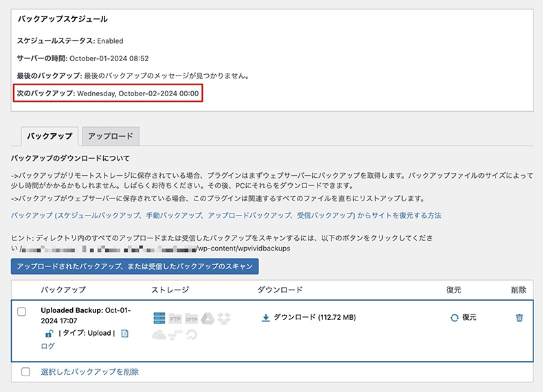Click 選択したバックアップを削除 link
This screenshot has height=392, width=543.
coord(89,371)
